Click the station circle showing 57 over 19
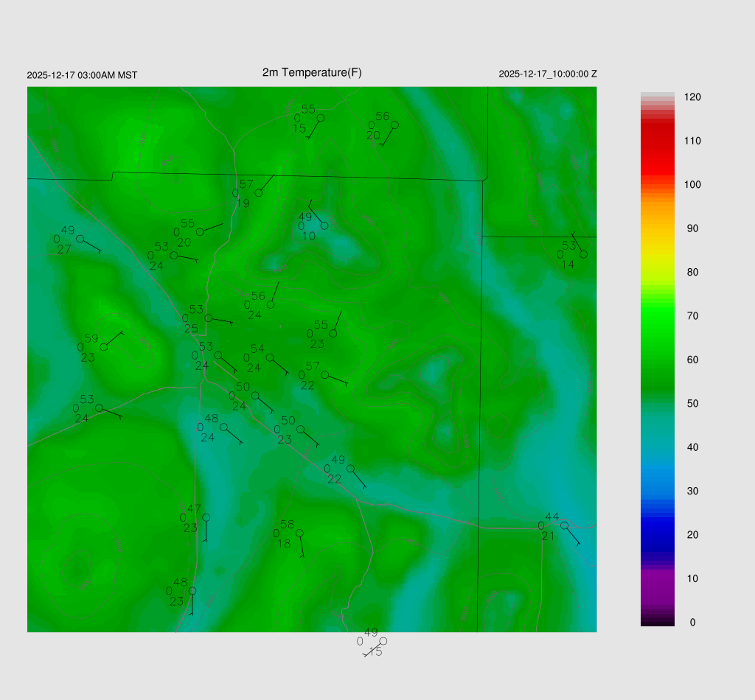This screenshot has height=700, width=755. pos(259,193)
